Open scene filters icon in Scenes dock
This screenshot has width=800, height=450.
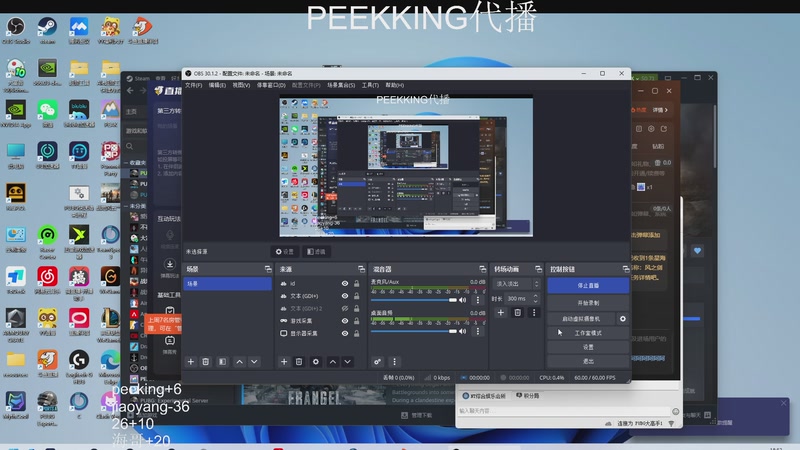[222, 362]
